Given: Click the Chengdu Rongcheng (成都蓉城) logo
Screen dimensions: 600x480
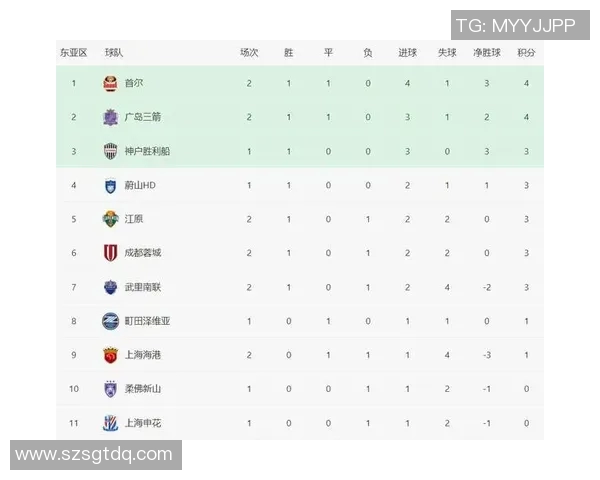Looking at the screenshot, I should 110,254.
